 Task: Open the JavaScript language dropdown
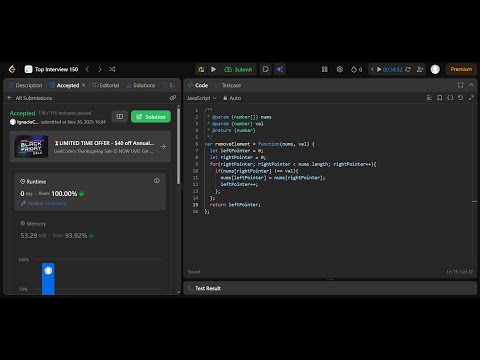202,98
